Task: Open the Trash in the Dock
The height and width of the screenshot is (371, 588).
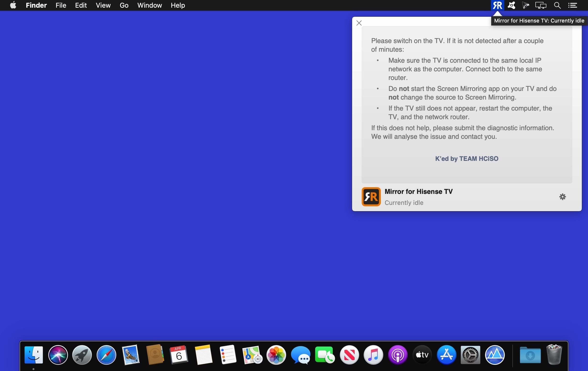Action: (554, 355)
